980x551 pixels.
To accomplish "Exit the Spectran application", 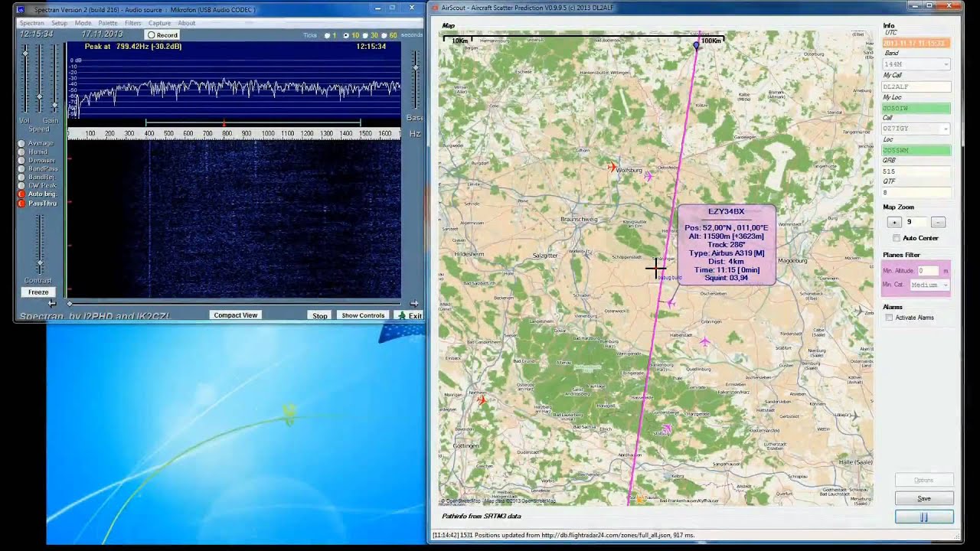I will (x=410, y=315).
